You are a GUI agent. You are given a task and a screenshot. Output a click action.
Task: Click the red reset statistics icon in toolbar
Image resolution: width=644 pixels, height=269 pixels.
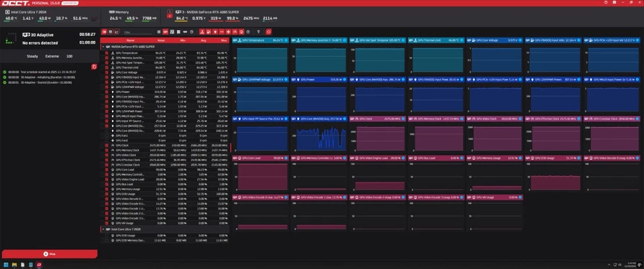269,32
